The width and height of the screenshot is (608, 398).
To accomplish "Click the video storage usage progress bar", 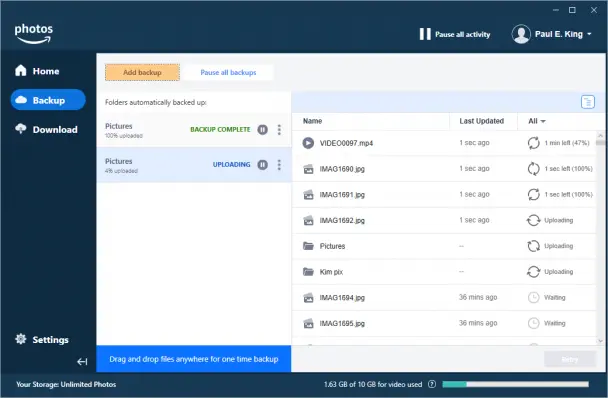I will 515,384.
